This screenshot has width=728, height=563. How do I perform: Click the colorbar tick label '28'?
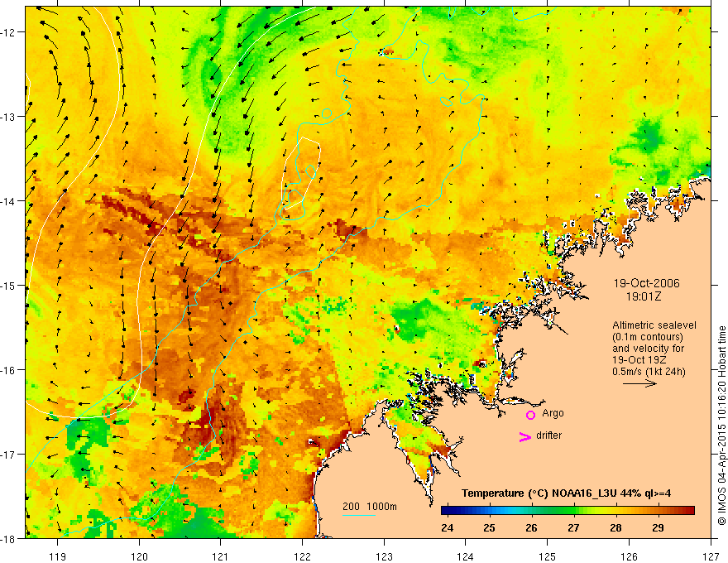pos(615,527)
